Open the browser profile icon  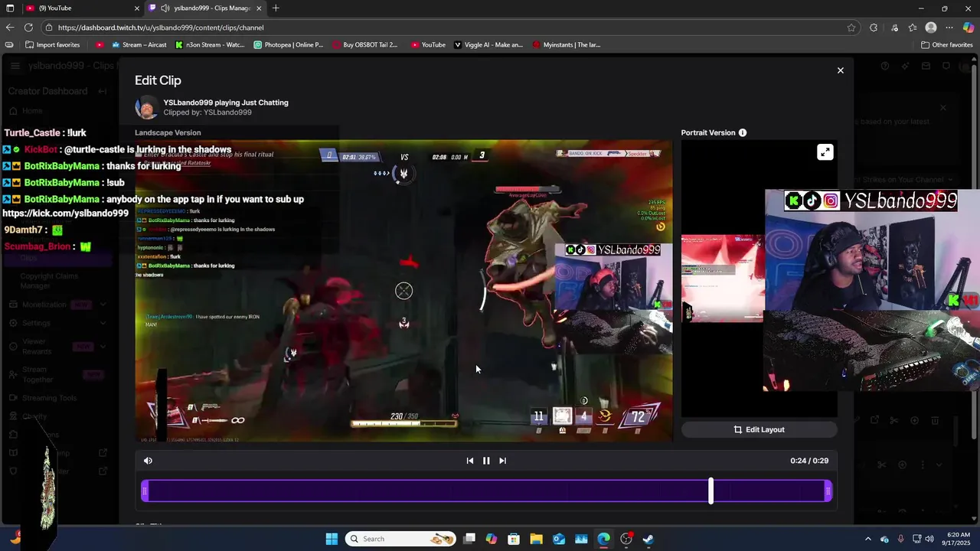tap(931, 28)
